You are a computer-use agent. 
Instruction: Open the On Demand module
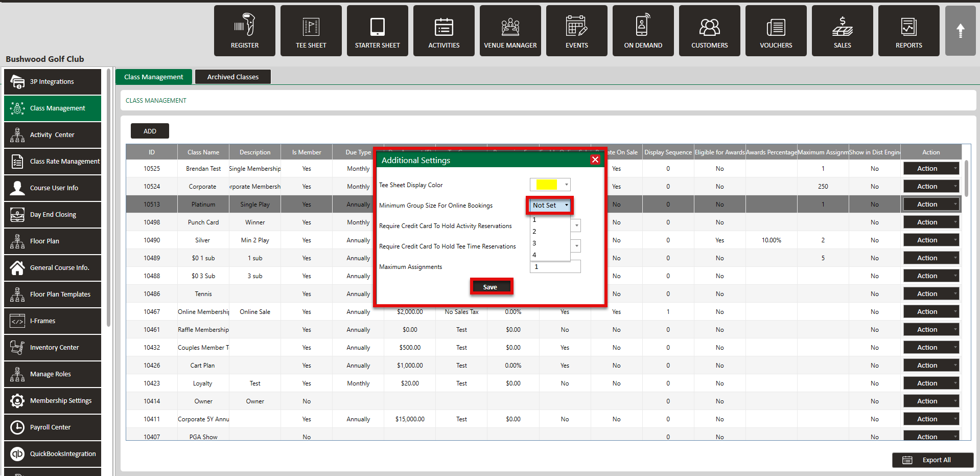point(643,31)
